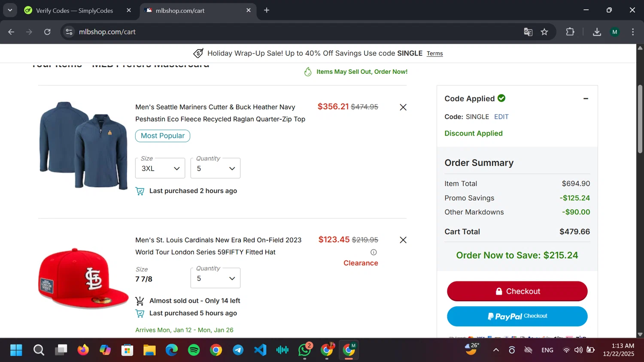Close the Verify Codes tab
Screen dimensions: 644x362
[x=129, y=10]
